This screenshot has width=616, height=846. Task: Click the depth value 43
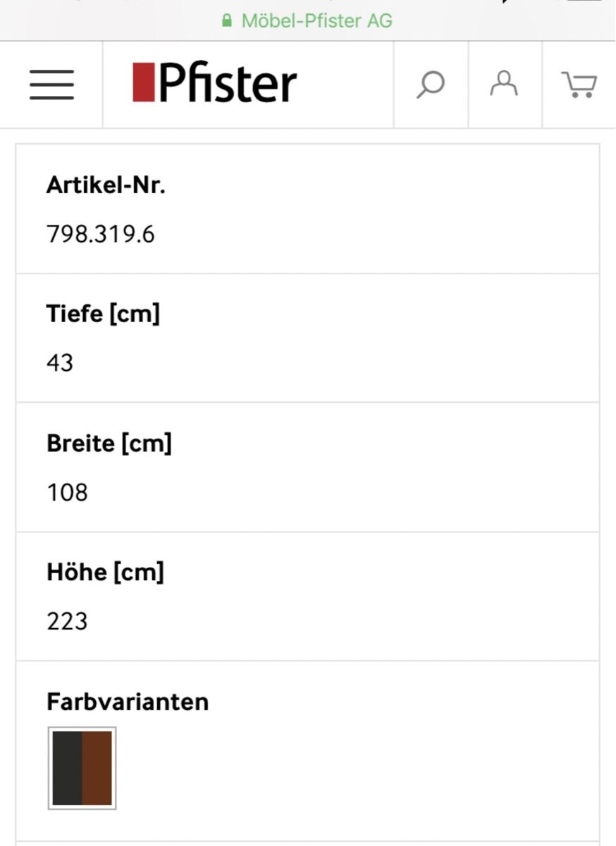(60, 362)
